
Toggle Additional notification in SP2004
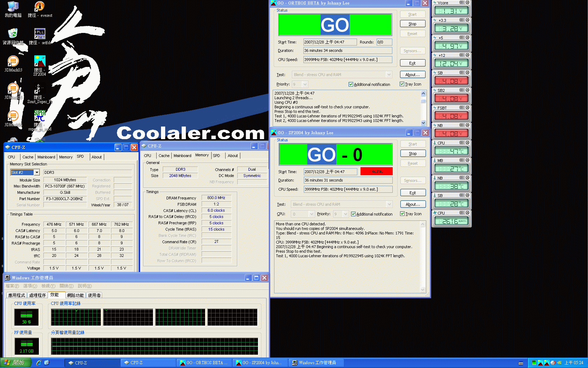(x=353, y=214)
